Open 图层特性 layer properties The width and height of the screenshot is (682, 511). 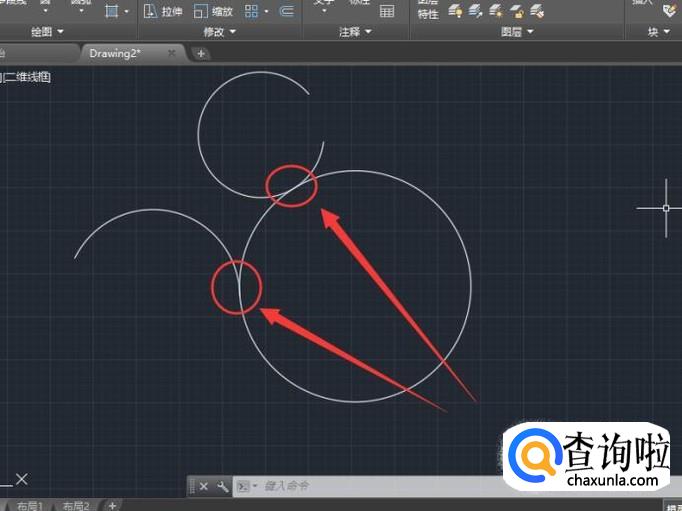[428, 10]
